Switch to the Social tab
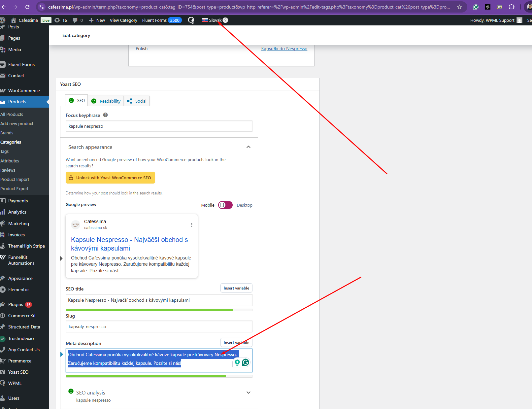This screenshot has width=532, height=409. [137, 101]
